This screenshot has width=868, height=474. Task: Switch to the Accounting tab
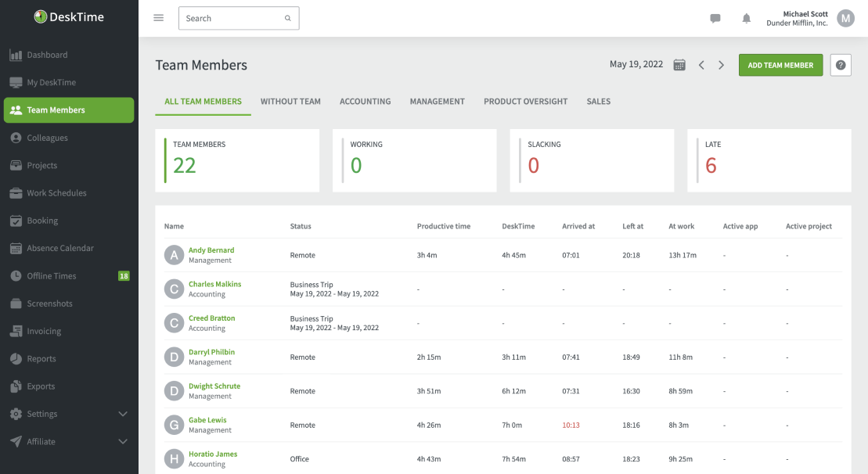coord(364,101)
